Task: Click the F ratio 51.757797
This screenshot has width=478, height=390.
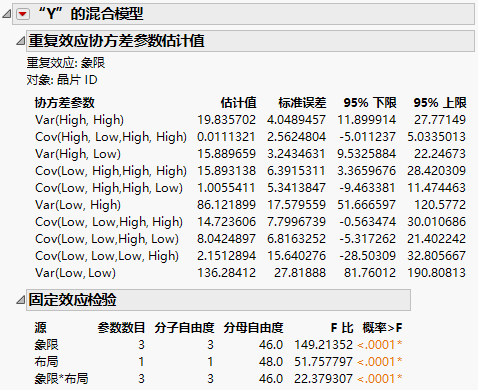Action: point(323,362)
